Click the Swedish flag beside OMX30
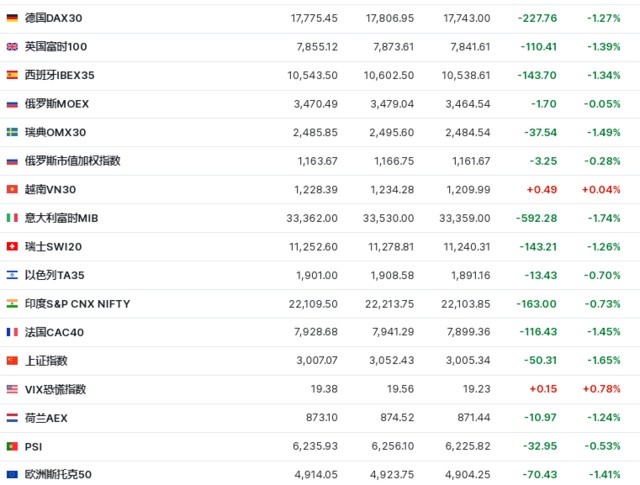This screenshot has height=485, width=640. [12, 132]
